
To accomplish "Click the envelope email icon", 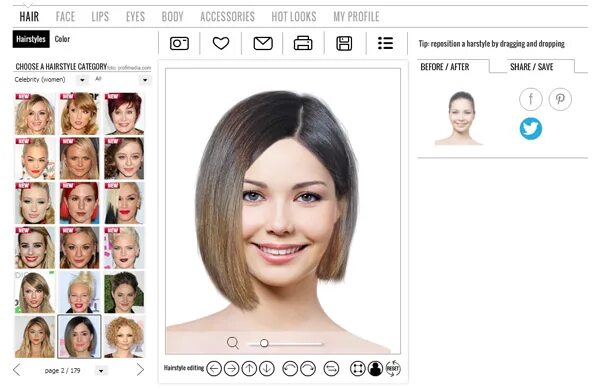I will [x=263, y=43].
